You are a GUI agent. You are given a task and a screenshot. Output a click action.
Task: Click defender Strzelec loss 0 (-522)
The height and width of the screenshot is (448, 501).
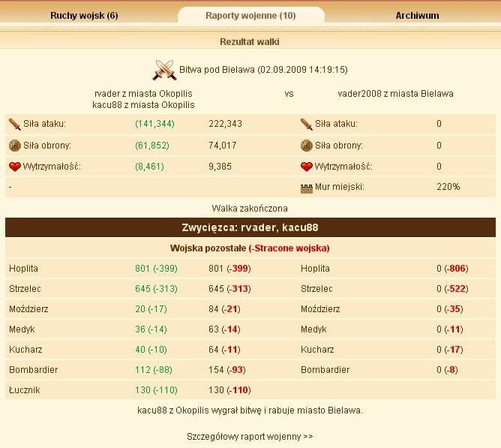[452, 289]
